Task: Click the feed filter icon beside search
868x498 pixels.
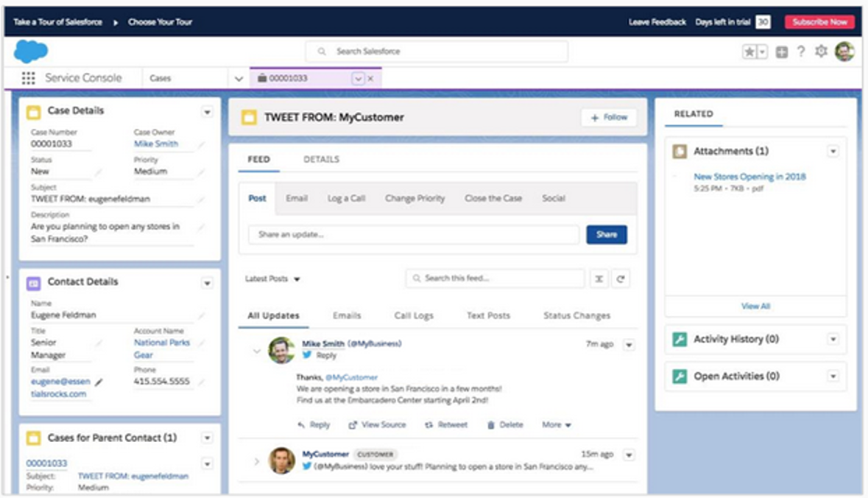Action: click(599, 278)
